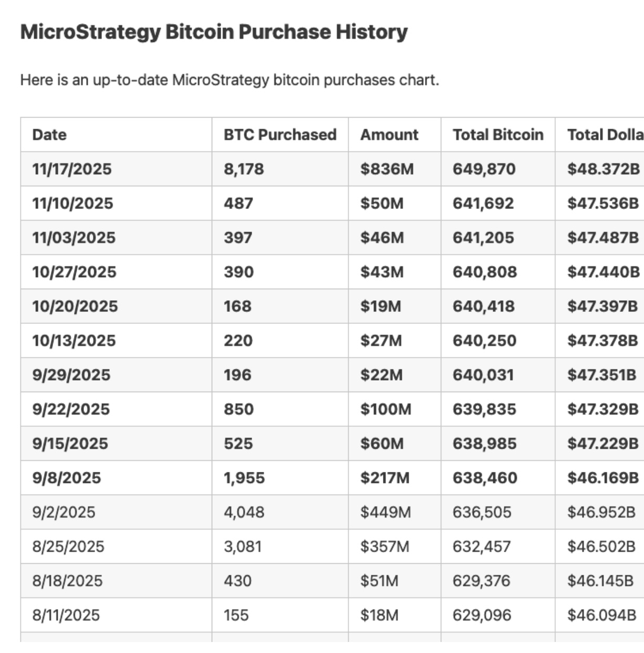This screenshot has height=653, width=644.
Task: Select the $47.440B total dollars cell
Action: click(603, 272)
